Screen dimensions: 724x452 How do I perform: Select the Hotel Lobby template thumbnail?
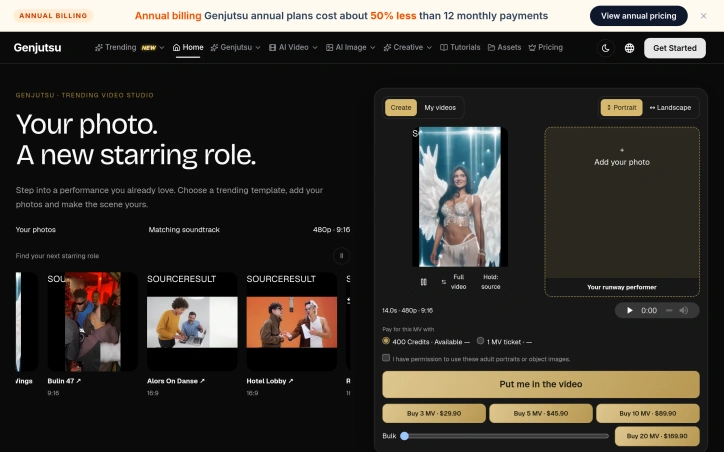pyautogui.click(x=292, y=322)
